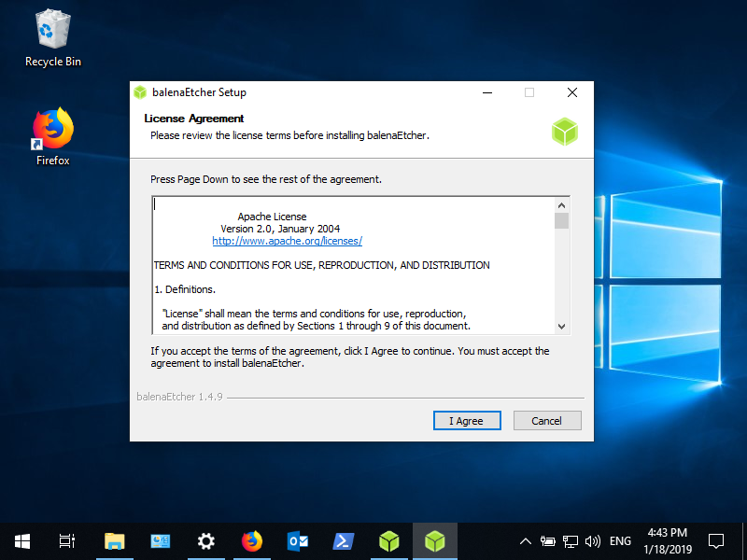Click the license scrollbar up arrow

pos(562,205)
